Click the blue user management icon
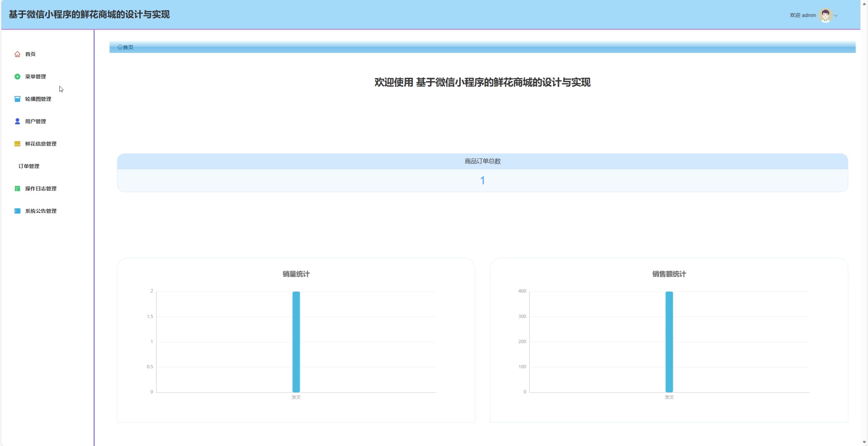 point(17,122)
